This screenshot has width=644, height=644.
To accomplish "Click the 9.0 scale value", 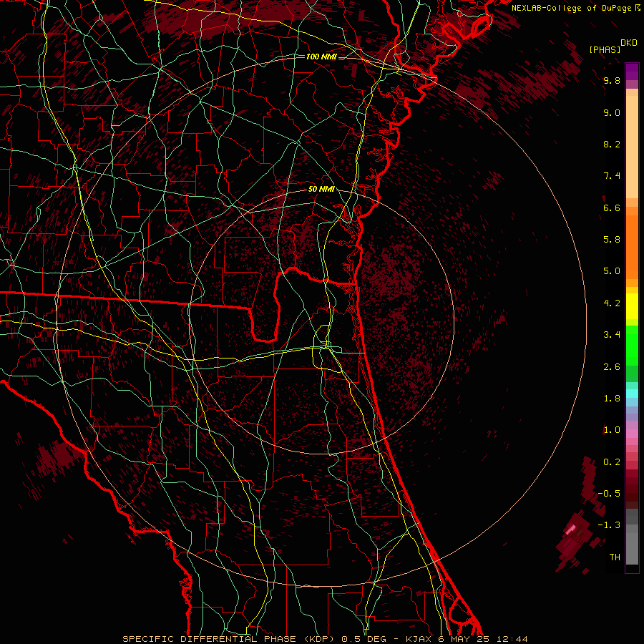I will tap(612, 112).
